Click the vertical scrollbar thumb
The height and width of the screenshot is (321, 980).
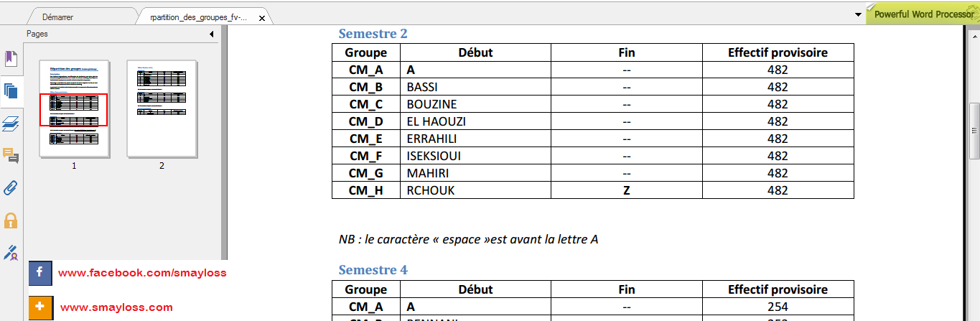click(974, 131)
